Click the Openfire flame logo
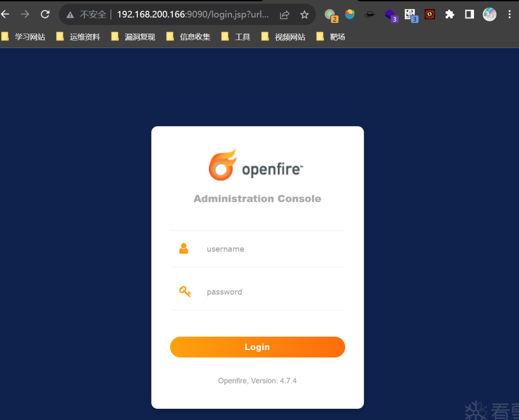The width and height of the screenshot is (519, 420). click(222, 165)
